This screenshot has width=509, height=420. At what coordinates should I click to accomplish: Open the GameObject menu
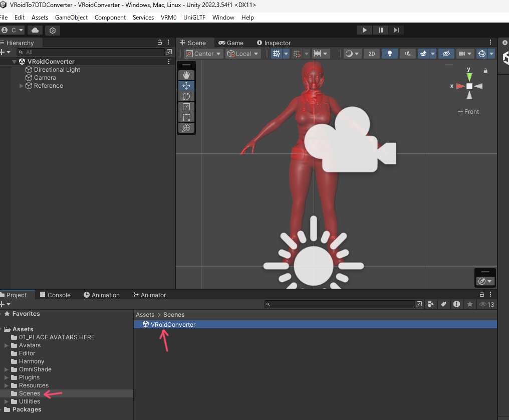tap(71, 17)
